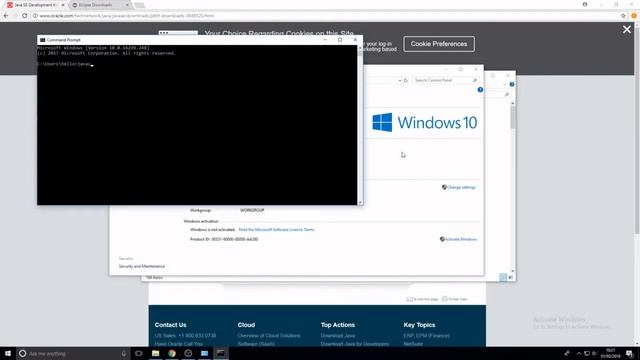Maximize the Command Prompt window

pyautogui.click(x=340, y=40)
